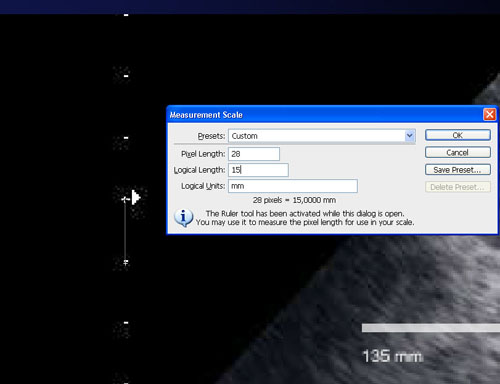Click the lower endpoint of the ruler line
The height and width of the screenshot is (384, 500).
coord(125,263)
